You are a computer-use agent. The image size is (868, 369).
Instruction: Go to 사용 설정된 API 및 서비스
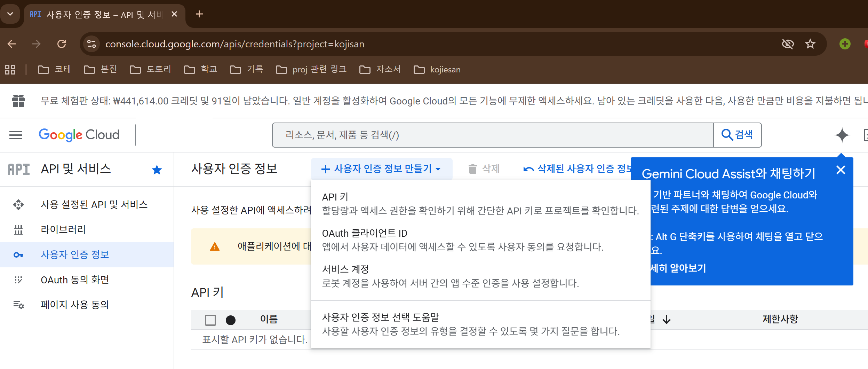(x=87, y=205)
